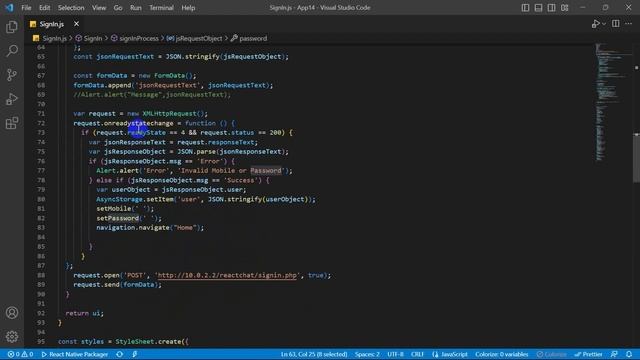
Task: Click the lightning bolt status bar icon
Action: (135, 354)
